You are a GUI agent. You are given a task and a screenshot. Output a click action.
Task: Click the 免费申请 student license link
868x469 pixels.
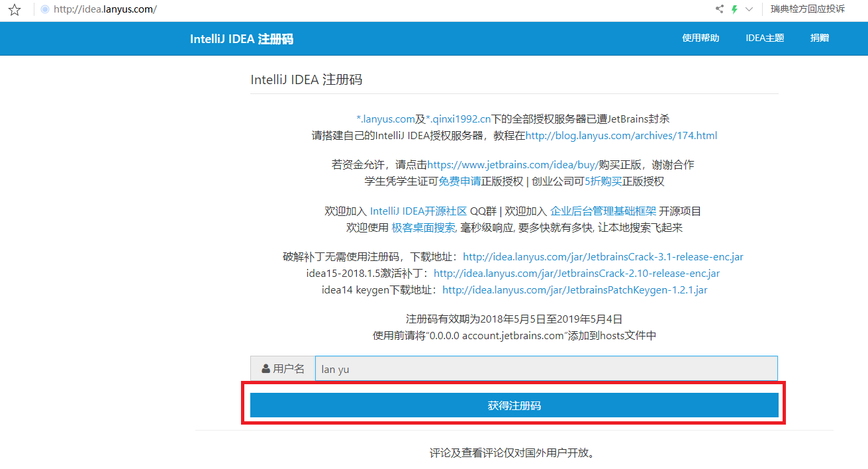click(x=459, y=182)
